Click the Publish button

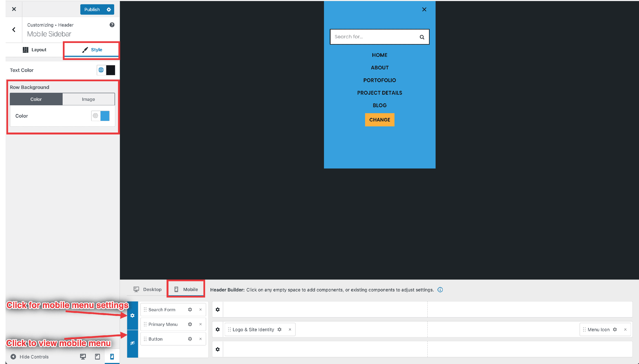[x=92, y=9]
